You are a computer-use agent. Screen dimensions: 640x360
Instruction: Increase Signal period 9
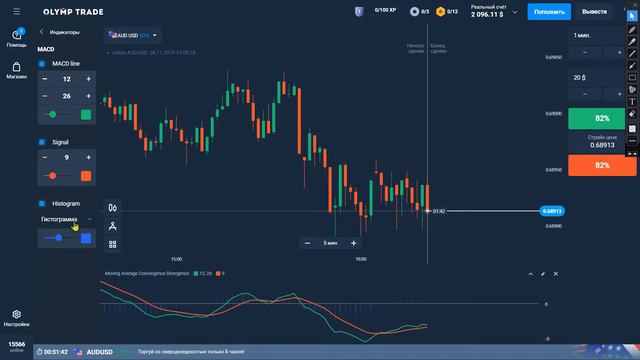coord(88,157)
